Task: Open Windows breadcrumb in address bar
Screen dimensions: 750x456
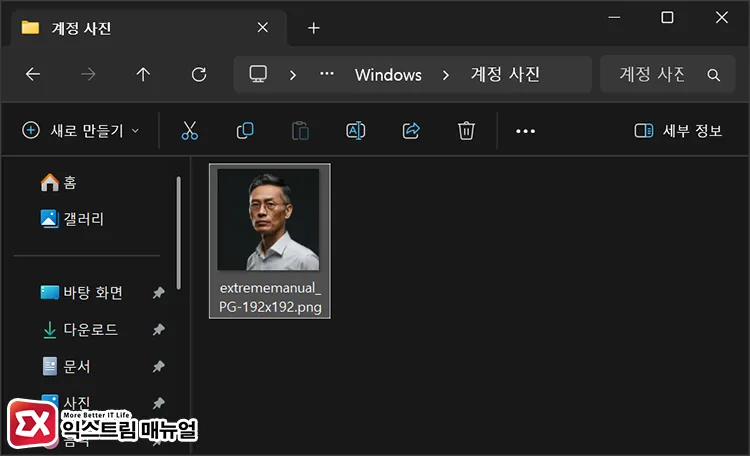Action: click(x=388, y=75)
